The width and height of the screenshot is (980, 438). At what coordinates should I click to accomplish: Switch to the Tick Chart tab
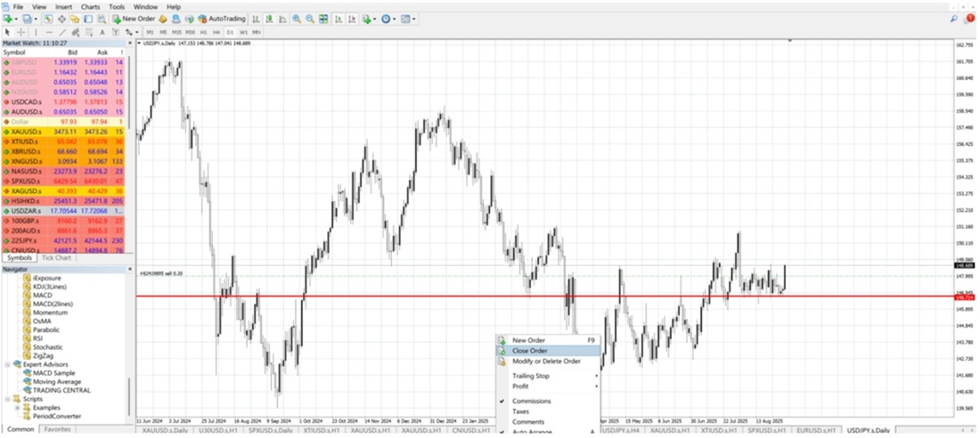[57, 257]
